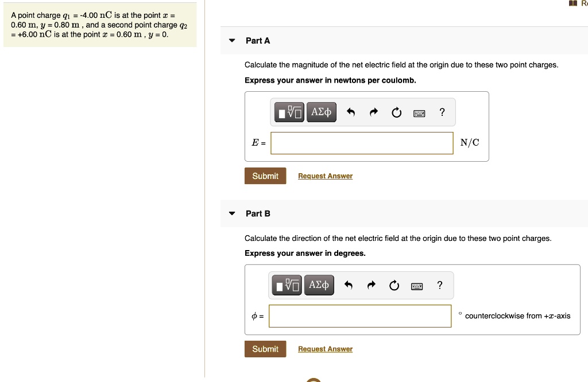Click the phi angle input field
588x382 pixels.
[360, 316]
